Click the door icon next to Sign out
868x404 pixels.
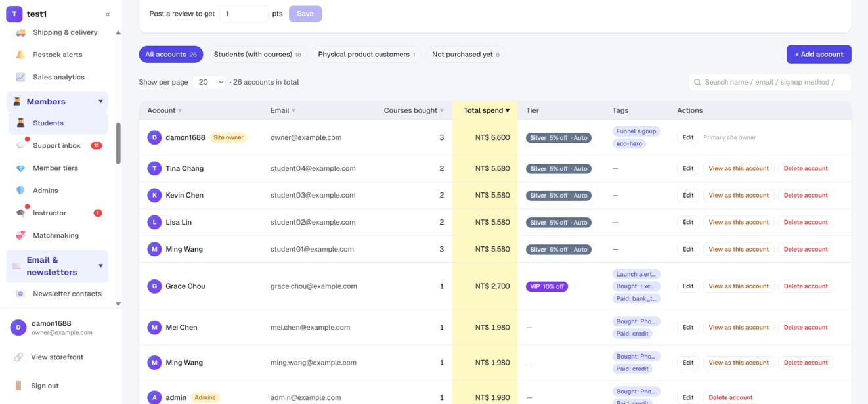(x=18, y=386)
